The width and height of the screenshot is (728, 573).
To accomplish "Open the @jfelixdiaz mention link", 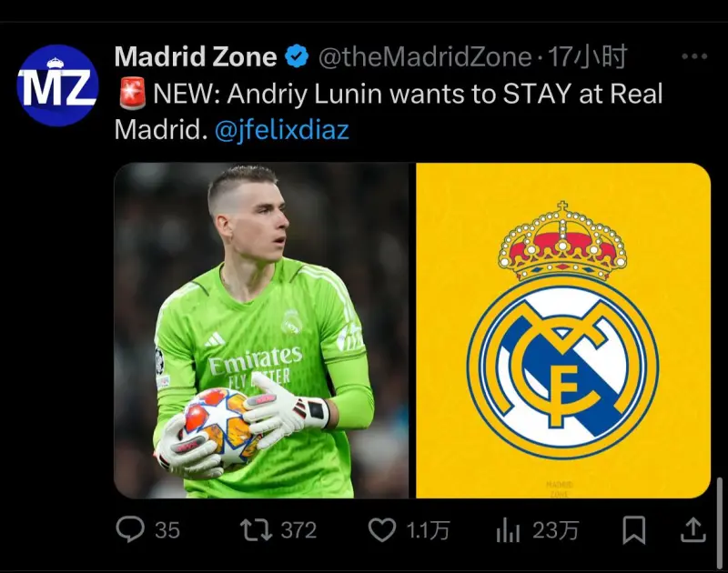I will (x=282, y=129).
